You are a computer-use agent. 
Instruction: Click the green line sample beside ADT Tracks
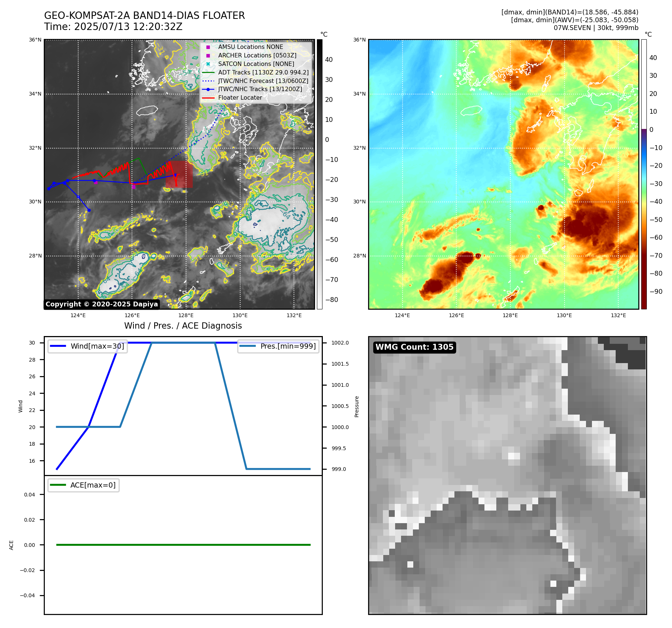[208, 73]
